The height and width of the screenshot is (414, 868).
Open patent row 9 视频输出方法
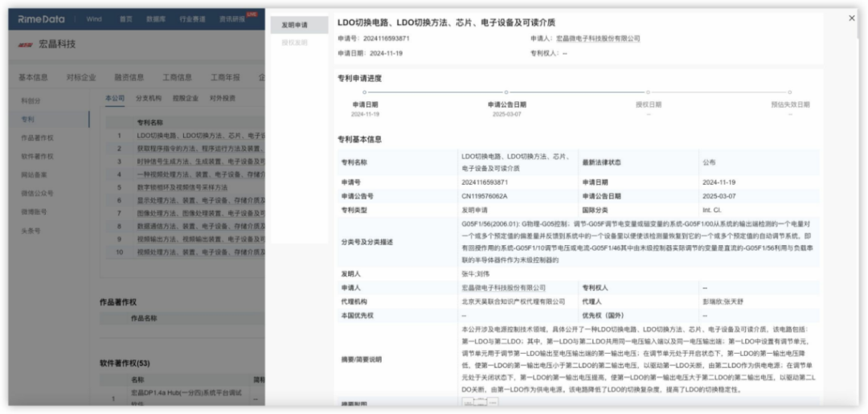[201, 239]
